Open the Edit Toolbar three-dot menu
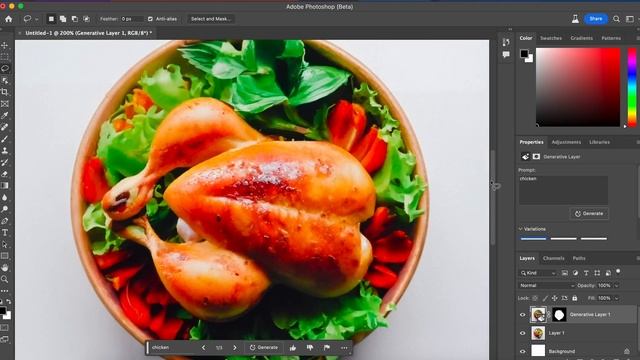Image resolution: width=640 pixels, height=360 pixels. pyautogui.click(x=5, y=291)
